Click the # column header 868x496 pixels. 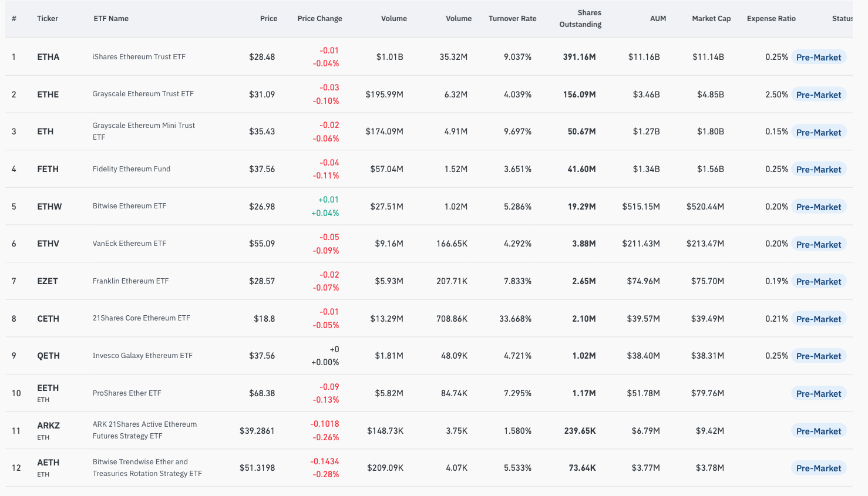pyautogui.click(x=14, y=19)
